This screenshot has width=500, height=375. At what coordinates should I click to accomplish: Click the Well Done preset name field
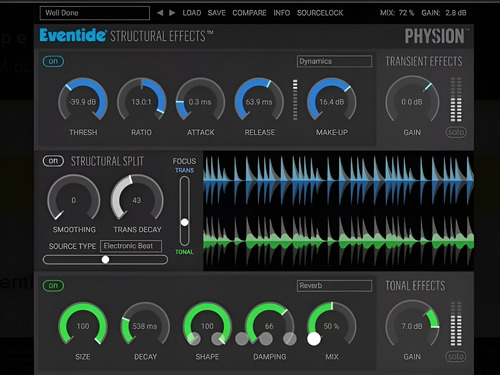point(95,13)
